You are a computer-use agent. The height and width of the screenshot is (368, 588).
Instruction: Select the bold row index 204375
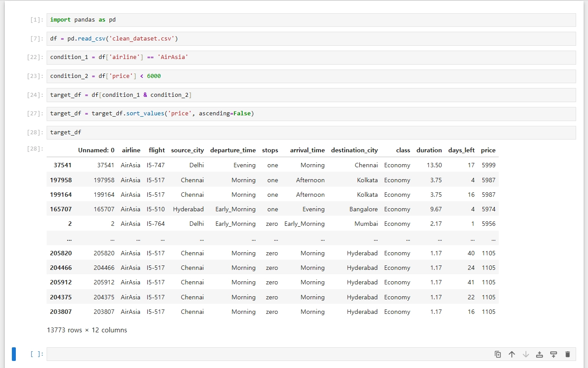pyautogui.click(x=61, y=297)
